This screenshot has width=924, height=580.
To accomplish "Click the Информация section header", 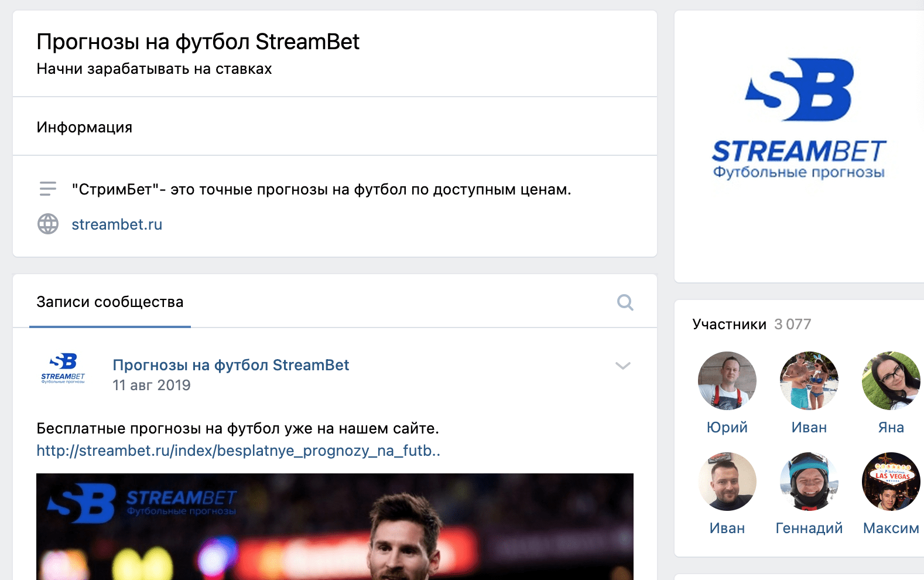I will [x=84, y=127].
